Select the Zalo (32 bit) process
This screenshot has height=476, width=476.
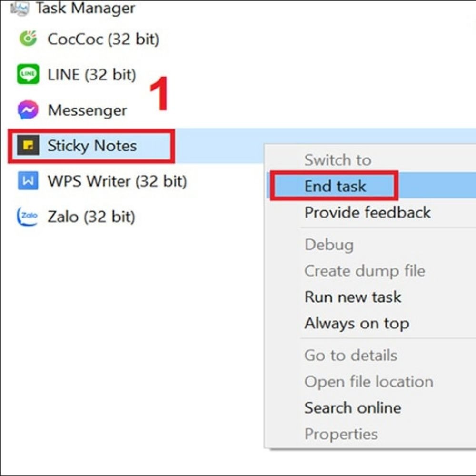tap(91, 217)
